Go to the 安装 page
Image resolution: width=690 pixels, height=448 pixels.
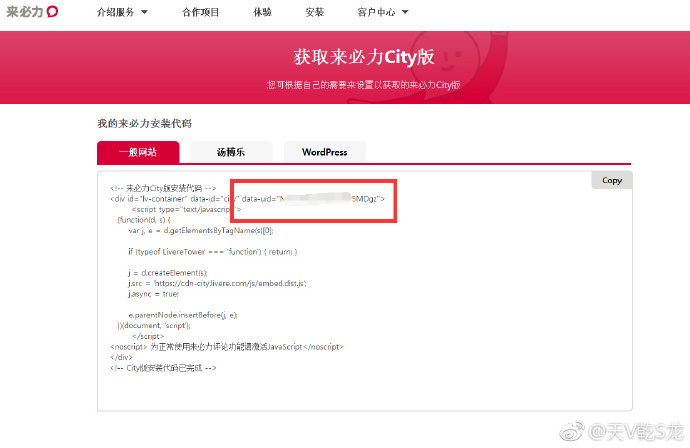pos(314,13)
